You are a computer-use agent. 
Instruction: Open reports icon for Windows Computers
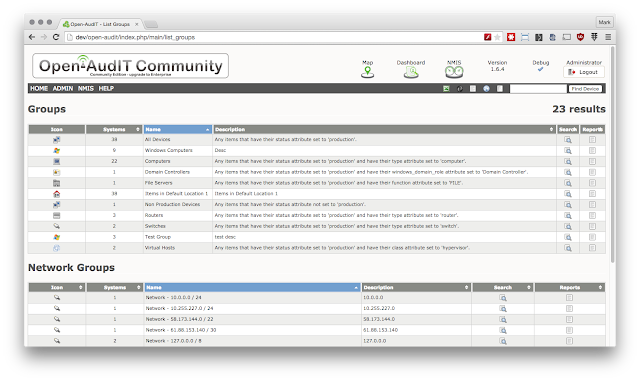(x=592, y=151)
